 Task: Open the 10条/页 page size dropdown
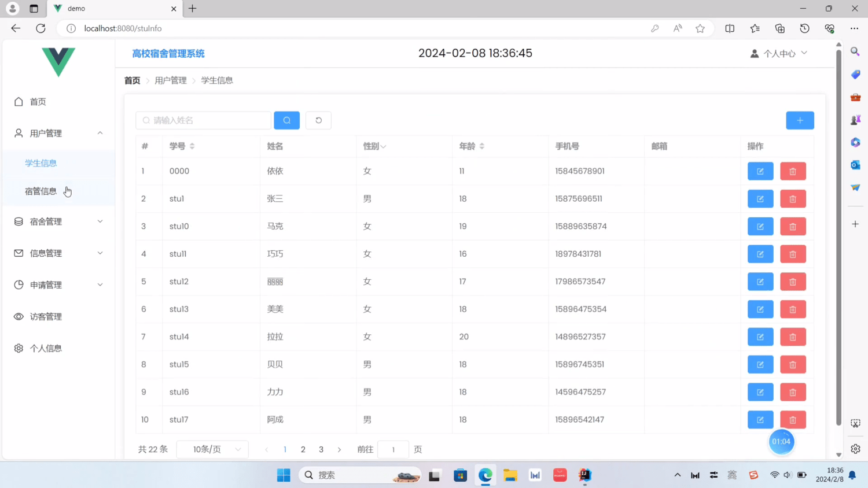[x=212, y=449]
